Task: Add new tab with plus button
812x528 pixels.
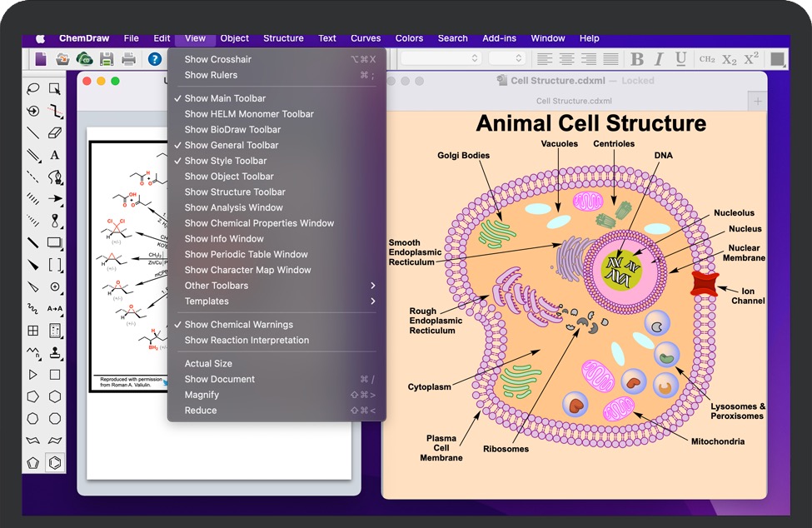Action: 757,102
